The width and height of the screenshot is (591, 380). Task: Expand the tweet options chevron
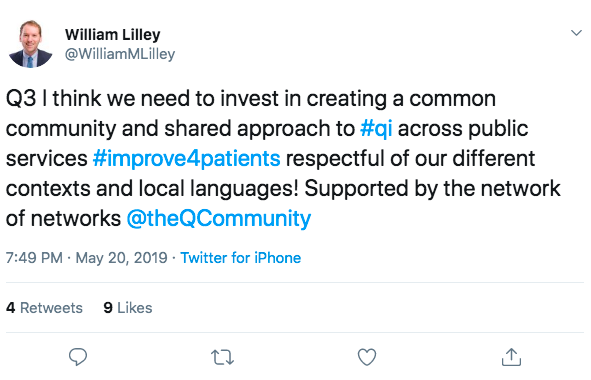tap(576, 33)
